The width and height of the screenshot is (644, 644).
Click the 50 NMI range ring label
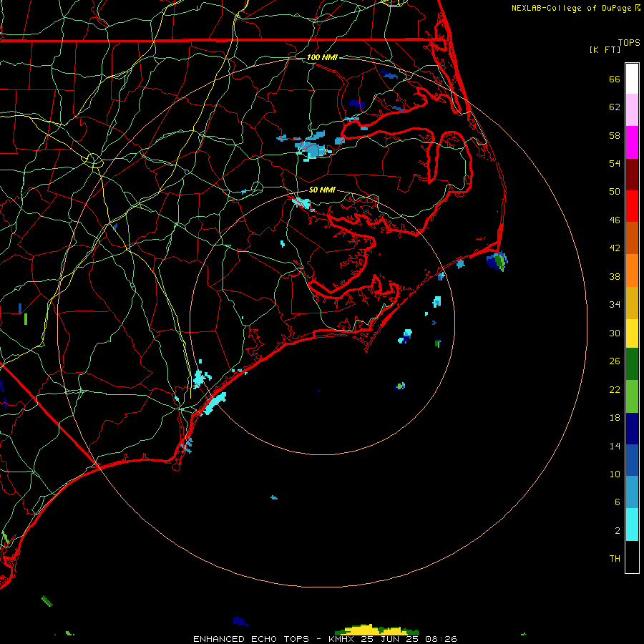pos(322,190)
